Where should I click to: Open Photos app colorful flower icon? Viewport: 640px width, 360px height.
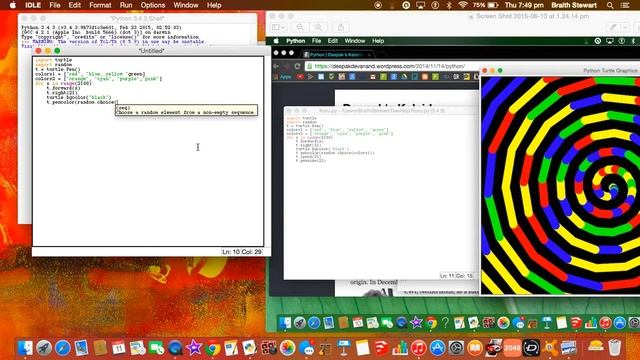[287, 348]
